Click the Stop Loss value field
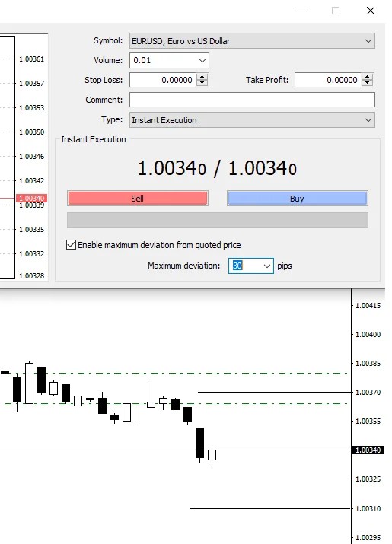Viewport: 392px width, 544px height. (162, 80)
